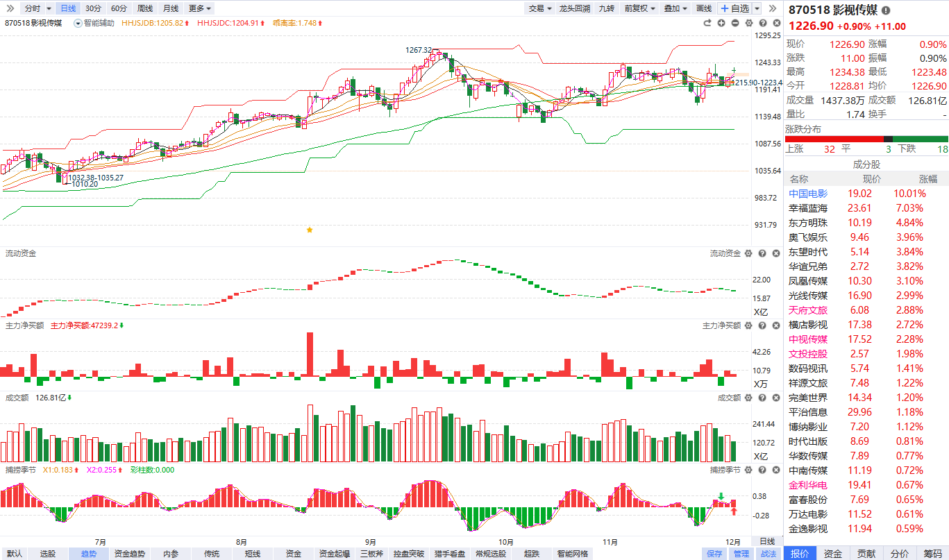Viewport: 949px width, 560px height.
Task: Select the 资金趋势 bottom tab
Action: (x=130, y=553)
